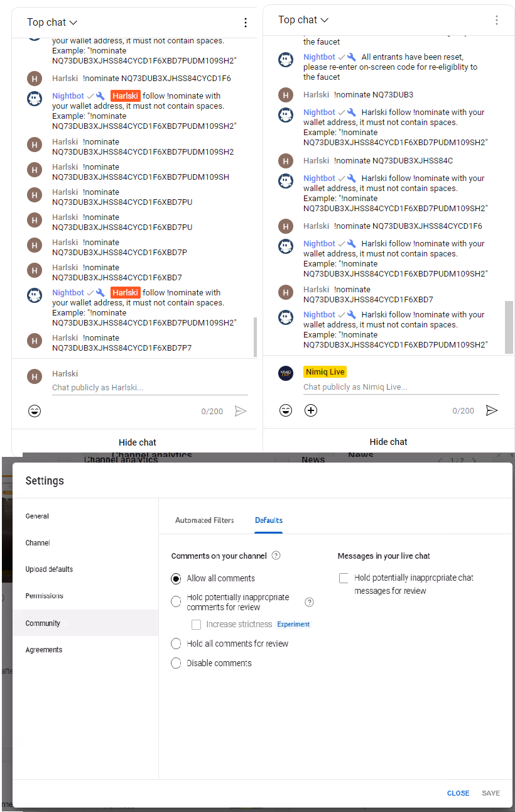The width and height of the screenshot is (515, 812).
Task: Click help icon beside Comments on your channel
Action: pos(276,556)
